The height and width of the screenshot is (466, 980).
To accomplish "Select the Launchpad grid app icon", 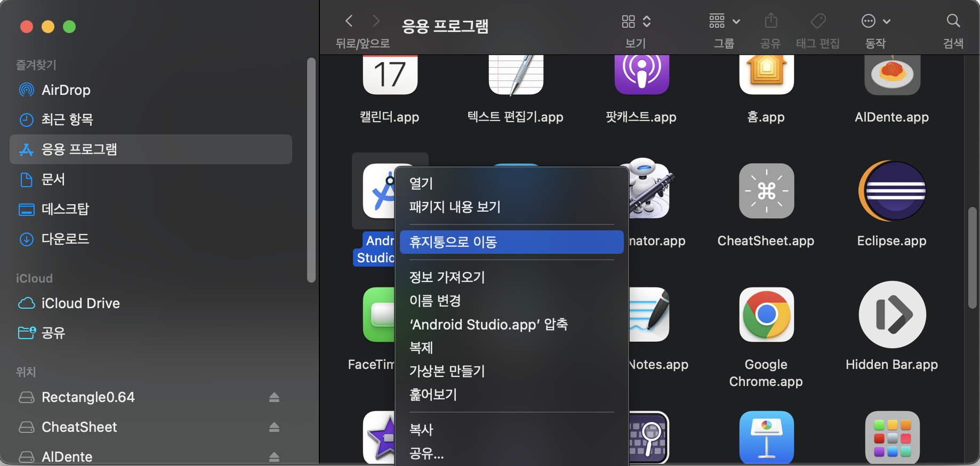I will [893, 437].
